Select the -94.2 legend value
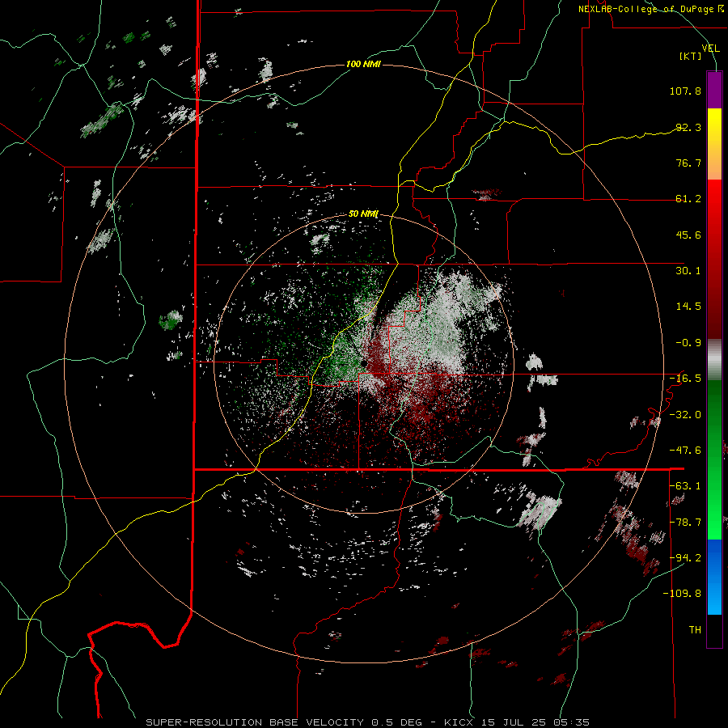This screenshot has height=728, width=728. pyautogui.click(x=685, y=558)
